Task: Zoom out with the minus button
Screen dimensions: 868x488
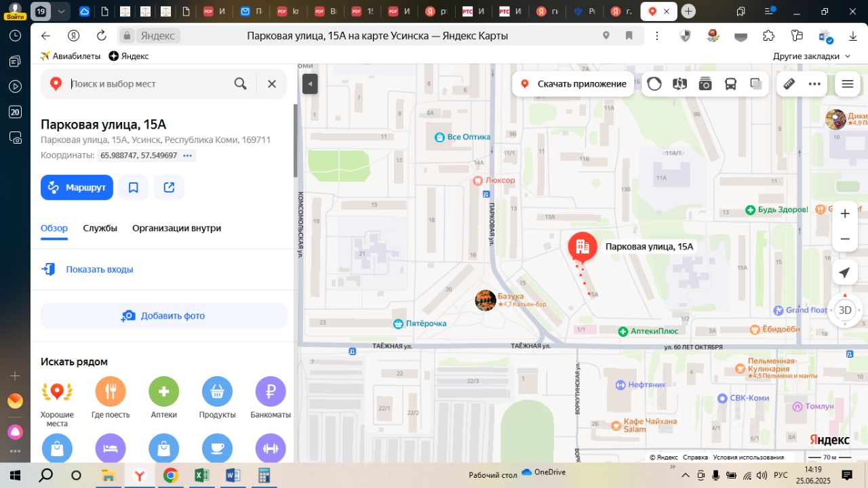Action: [x=845, y=239]
